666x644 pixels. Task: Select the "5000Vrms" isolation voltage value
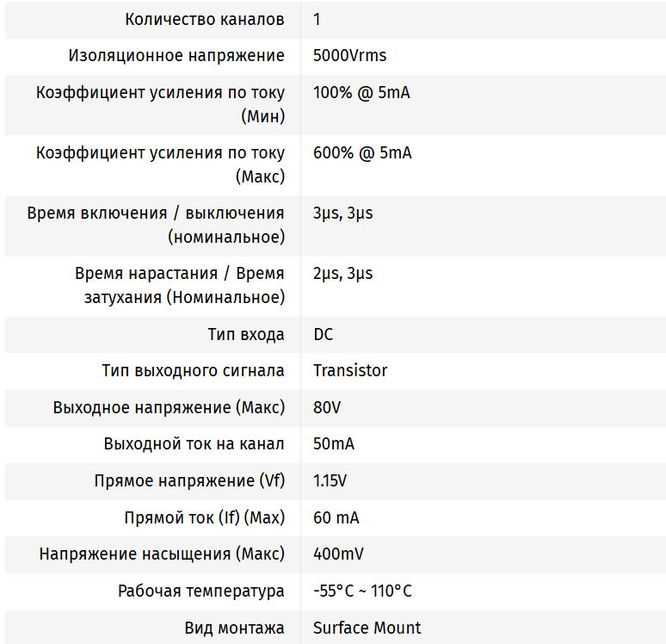349,56
